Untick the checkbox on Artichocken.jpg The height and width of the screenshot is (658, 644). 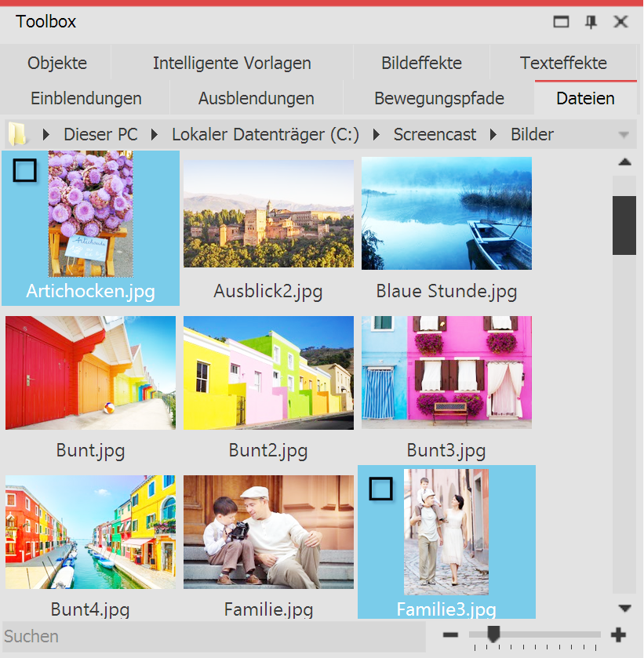[x=24, y=170]
